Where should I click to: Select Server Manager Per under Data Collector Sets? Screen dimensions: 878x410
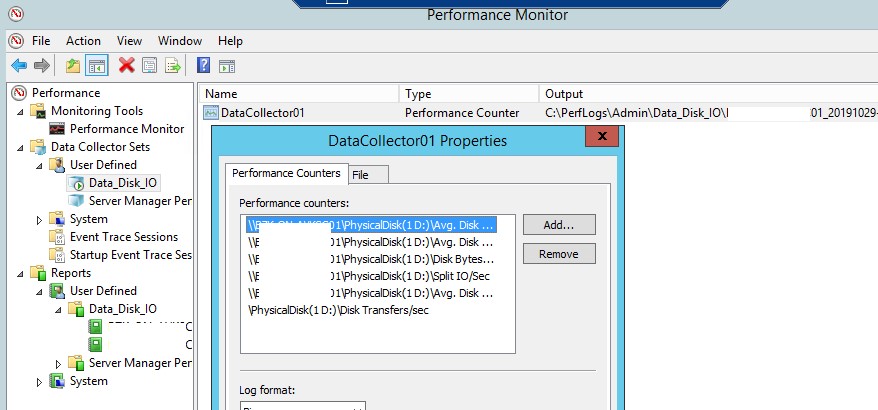[x=140, y=201]
